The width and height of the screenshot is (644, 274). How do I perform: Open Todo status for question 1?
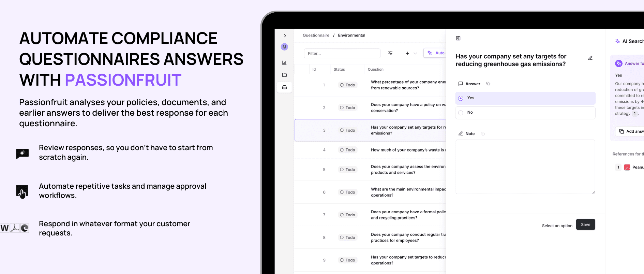click(x=347, y=85)
